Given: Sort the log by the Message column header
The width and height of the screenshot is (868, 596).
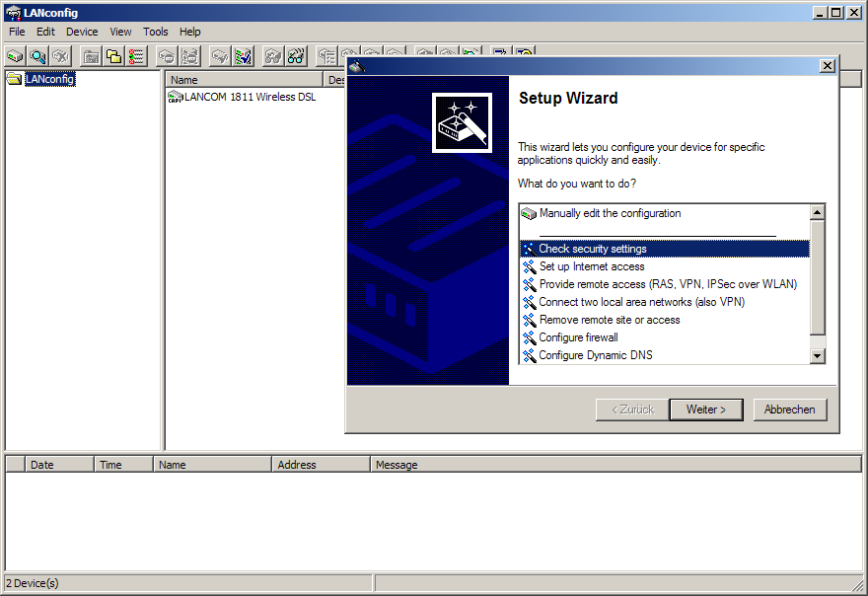Looking at the screenshot, I should (x=397, y=465).
